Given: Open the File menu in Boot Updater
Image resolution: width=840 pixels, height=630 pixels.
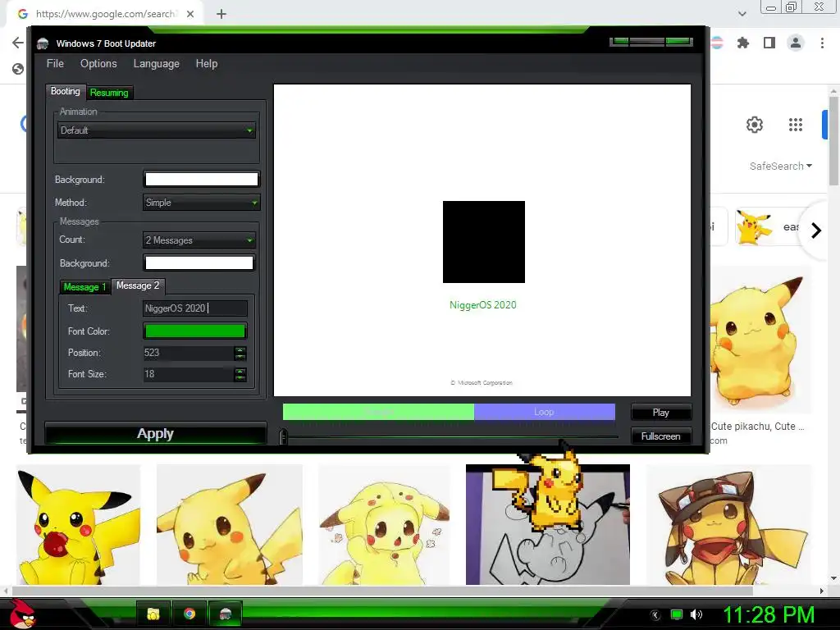Looking at the screenshot, I should (x=55, y=64).
